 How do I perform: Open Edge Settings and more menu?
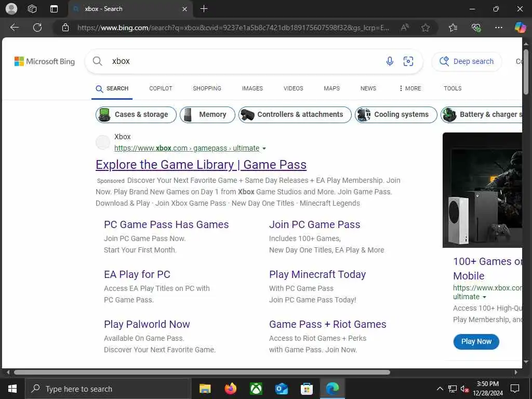click(498, 28)
